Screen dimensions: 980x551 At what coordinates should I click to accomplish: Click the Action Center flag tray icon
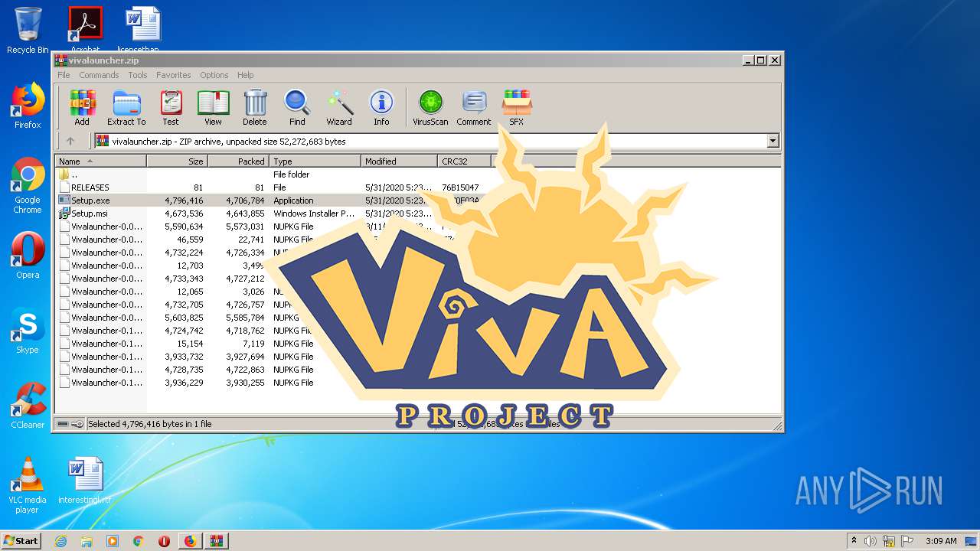pos(907,541)
